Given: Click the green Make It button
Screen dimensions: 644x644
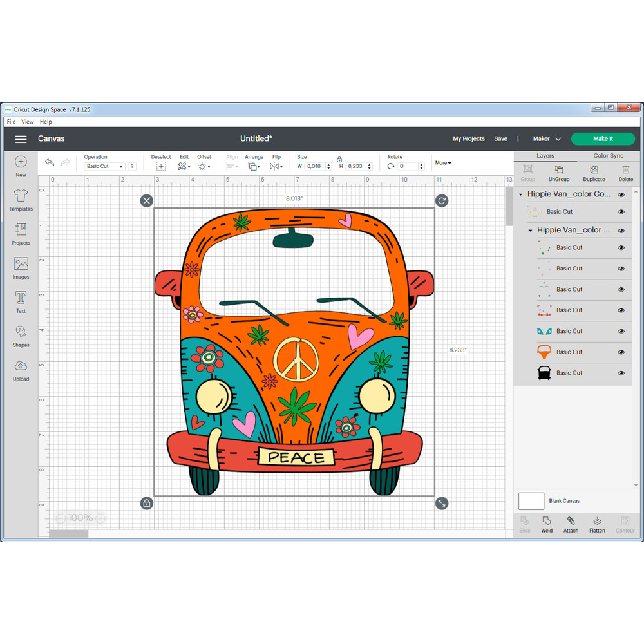Looking at the screenshot, I should click(x=603, y=138).
